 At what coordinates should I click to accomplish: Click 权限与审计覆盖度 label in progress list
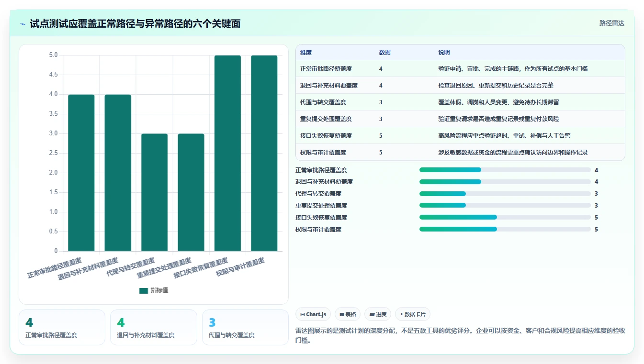tap(318, 230)
